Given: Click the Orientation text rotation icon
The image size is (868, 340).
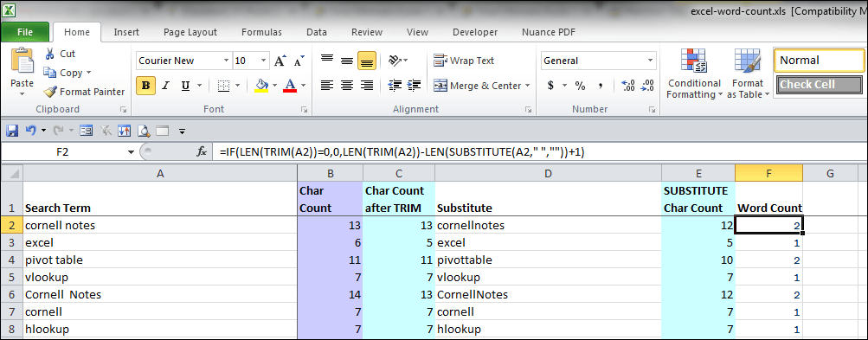Looking at the screenshot, I should [395, 60].
